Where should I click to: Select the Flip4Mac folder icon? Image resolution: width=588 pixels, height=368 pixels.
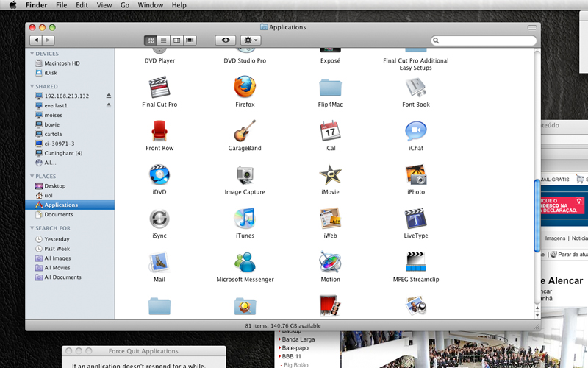pos(330,88)
